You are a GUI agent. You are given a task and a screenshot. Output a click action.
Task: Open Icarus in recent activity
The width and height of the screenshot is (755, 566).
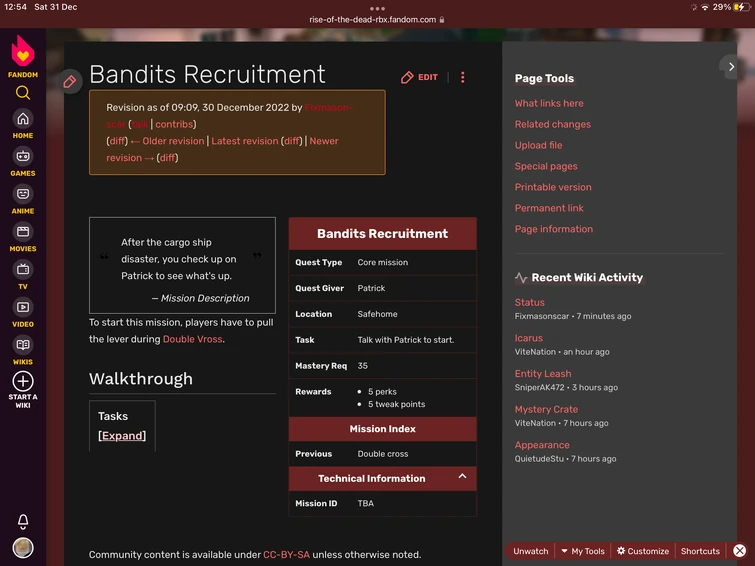pos(529,338)
